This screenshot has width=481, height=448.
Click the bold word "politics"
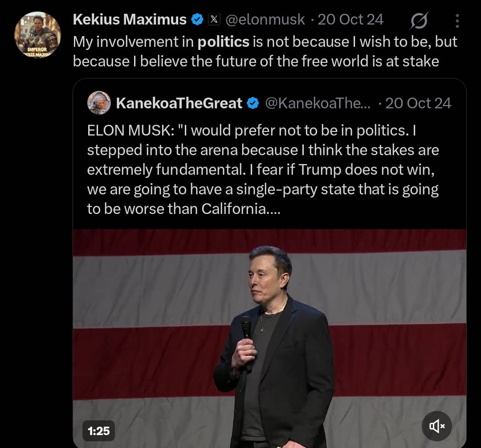pos(223,42)
